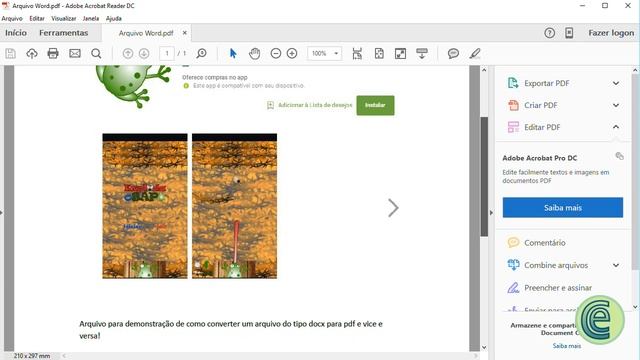Open the Exportar PDF tool
The height and width of the screenshot is (360, 640).
point(547,83)
